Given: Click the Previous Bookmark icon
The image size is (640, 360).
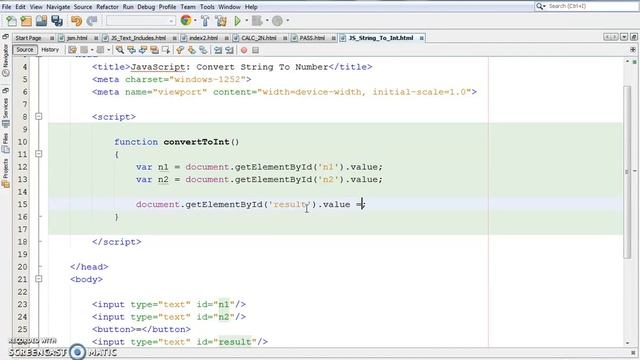Looking at the screenshot, I should (180, 50).
